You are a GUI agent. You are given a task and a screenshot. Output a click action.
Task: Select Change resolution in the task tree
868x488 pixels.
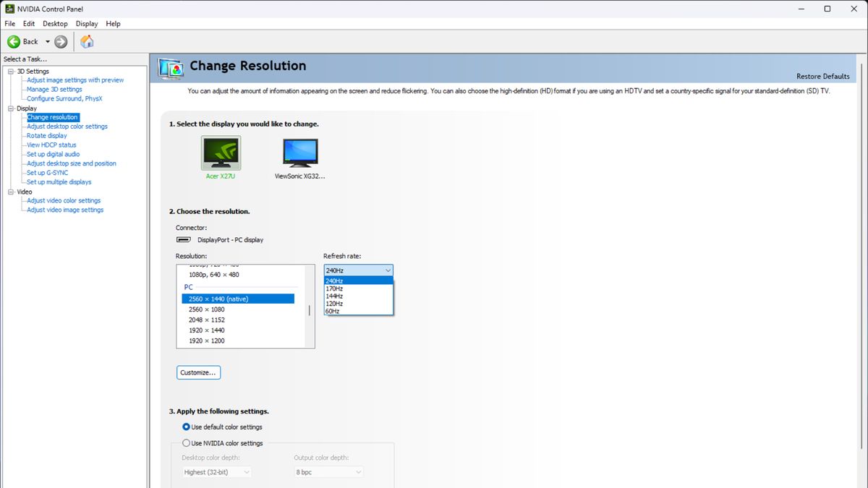coord(52,117)
